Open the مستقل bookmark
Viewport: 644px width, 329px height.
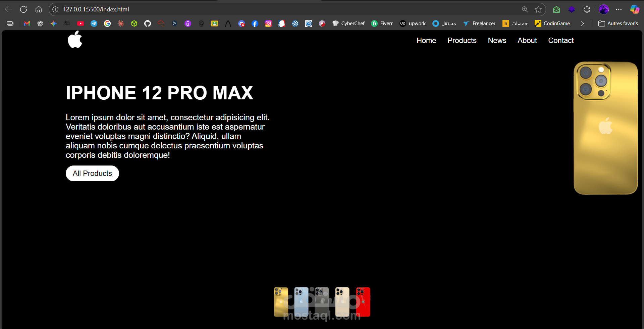[444, 23]
